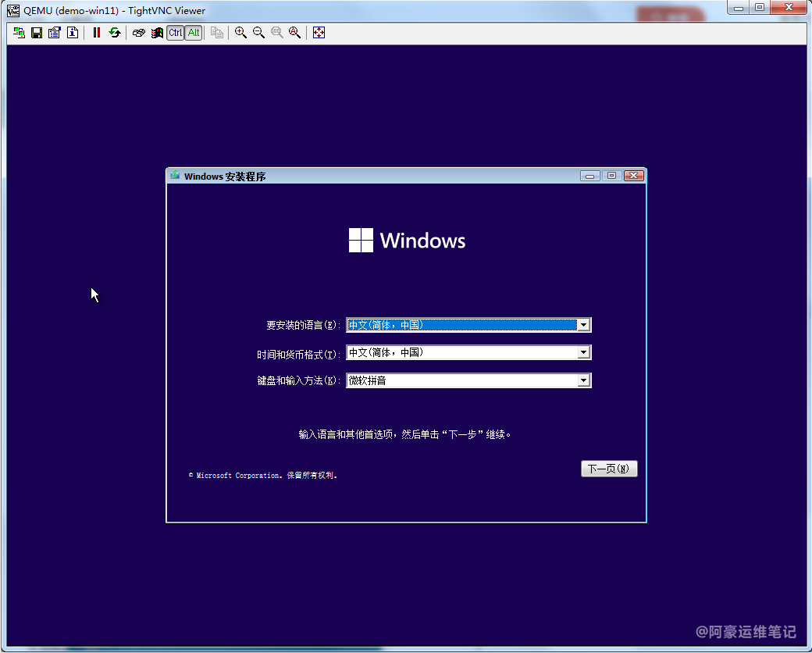Screen dimensions: 812x653
Task: Click the New connection toolbar icon
Action: click(x=19, y=33)
